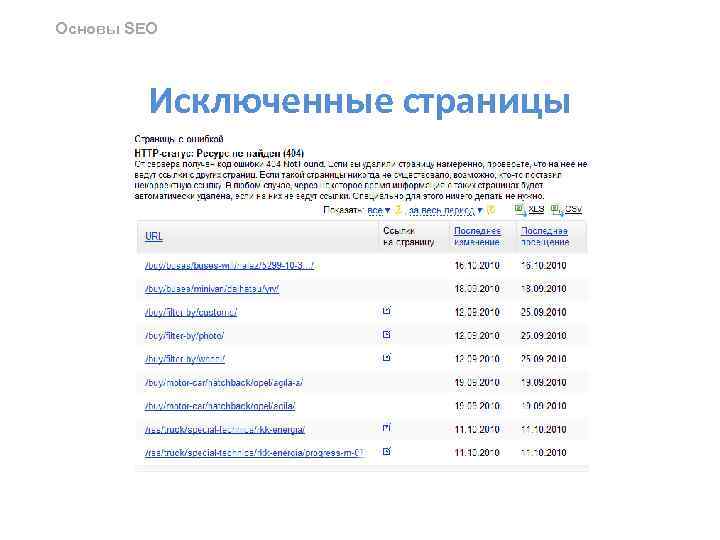The image size is (720, 540).
Task: Open the 'все' filter dropdown
Action: [379, 210]
